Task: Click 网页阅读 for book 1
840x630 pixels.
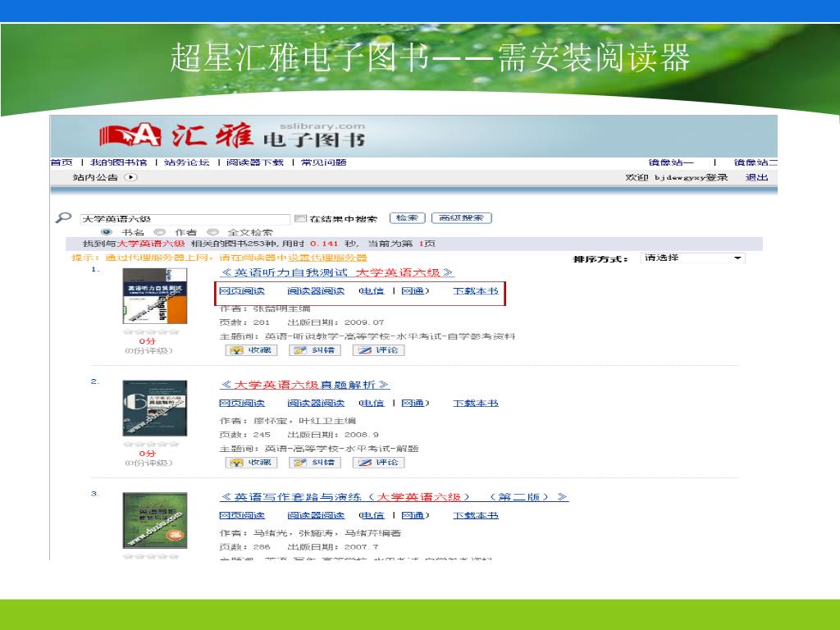Action: point(242,291)
